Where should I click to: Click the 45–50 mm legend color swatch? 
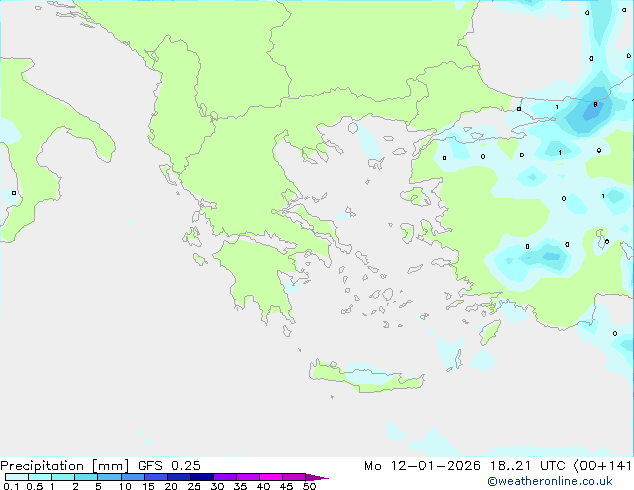click(x=294, y=477)
